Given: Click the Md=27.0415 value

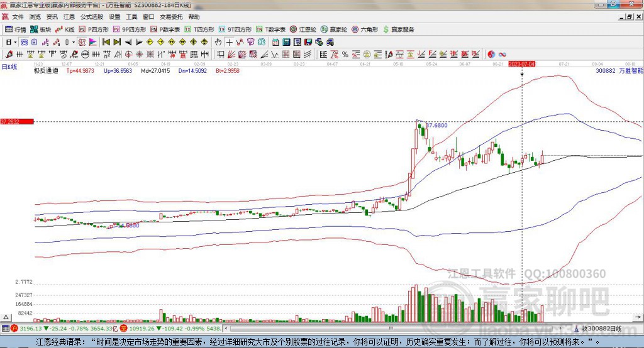Looking at the screenshot, I should pyautogui.click(x=155, y=70).
